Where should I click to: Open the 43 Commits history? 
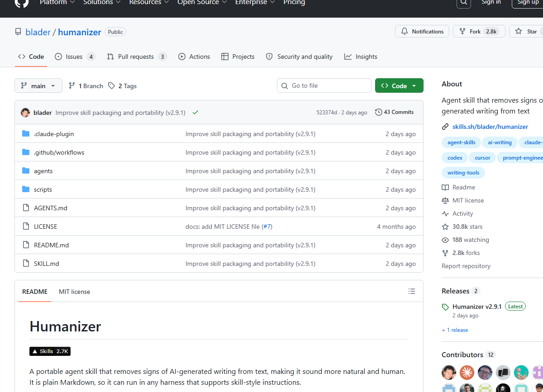(x=394, y=112)
